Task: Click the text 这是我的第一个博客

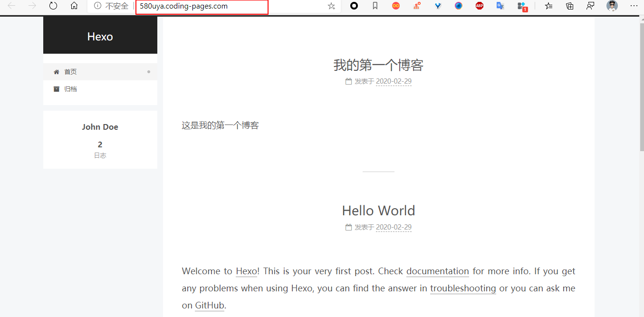Action: pyautogui.click(x=220, y=125)
